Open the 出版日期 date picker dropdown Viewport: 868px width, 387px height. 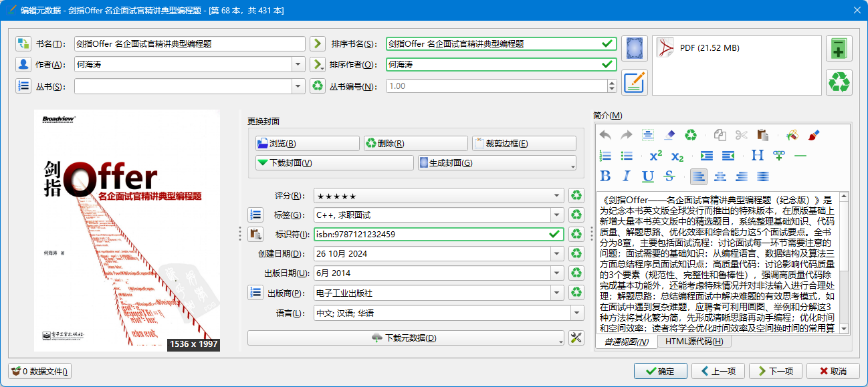point(557,273)
